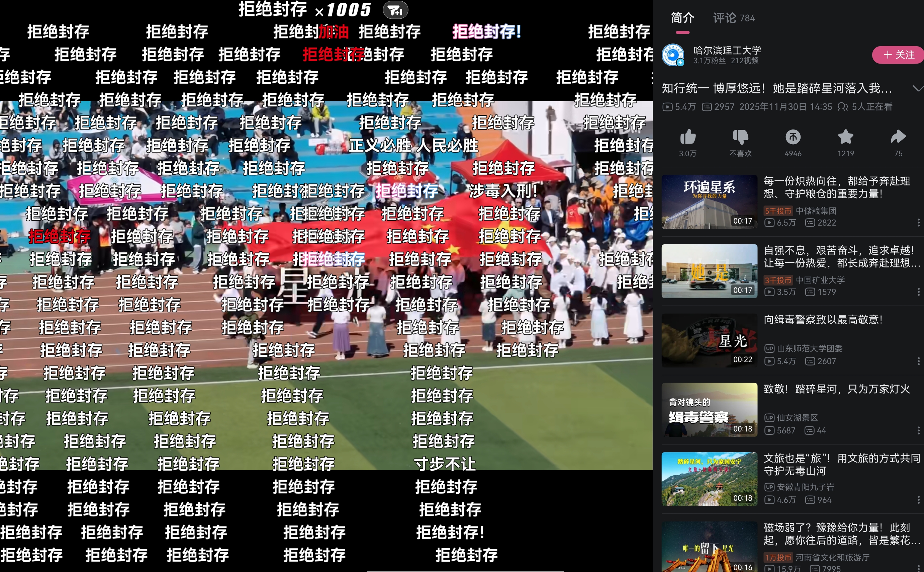This screenshot has width=924, height=572.
Task: Share the video using arrow icon
Action: click(x=898, y=137)
